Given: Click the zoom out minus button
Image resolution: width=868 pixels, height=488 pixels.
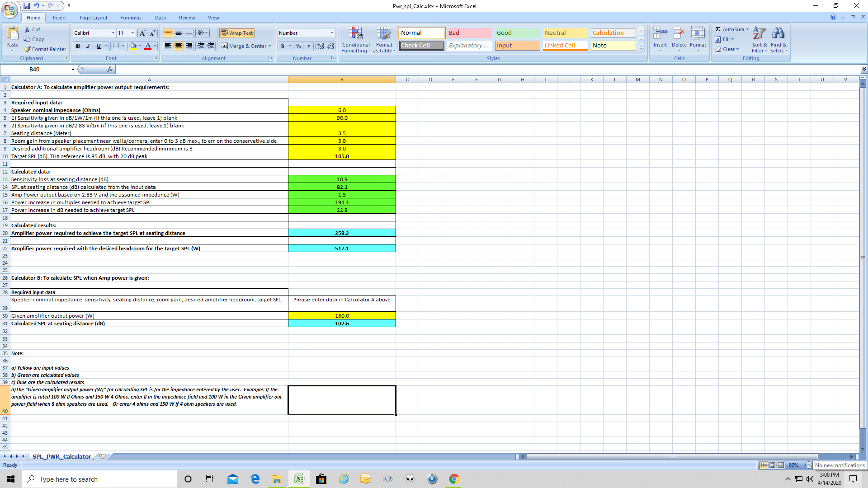Looking at the screenshot, I should tap(808, 465).
